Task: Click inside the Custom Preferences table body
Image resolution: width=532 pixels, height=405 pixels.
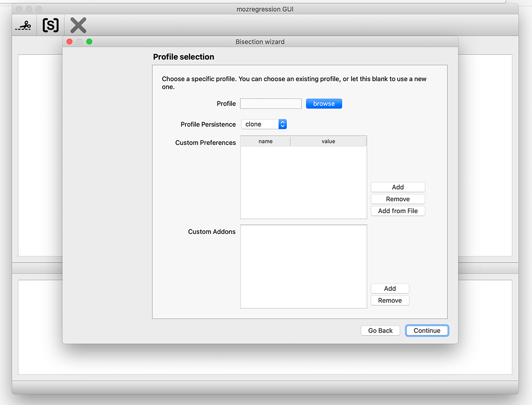Action: pyautogui.click(x=304, y=182)
